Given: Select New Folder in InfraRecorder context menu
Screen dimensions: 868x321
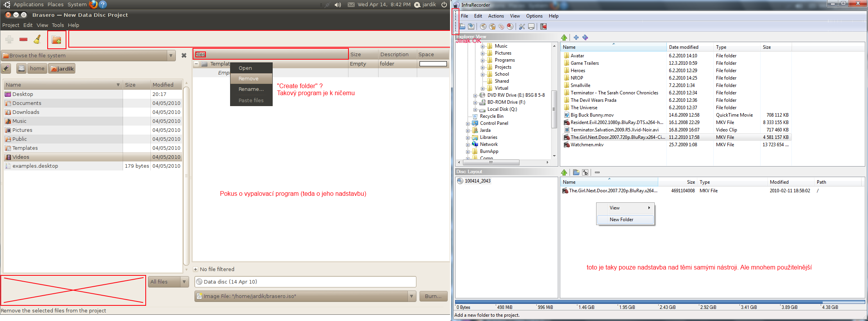Looking at the screenshot, I should coord(625,220).
